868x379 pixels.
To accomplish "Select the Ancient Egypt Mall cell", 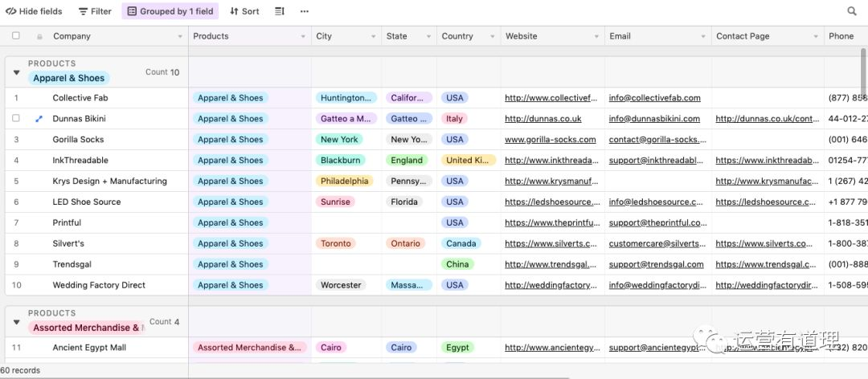I will (89, 348).
